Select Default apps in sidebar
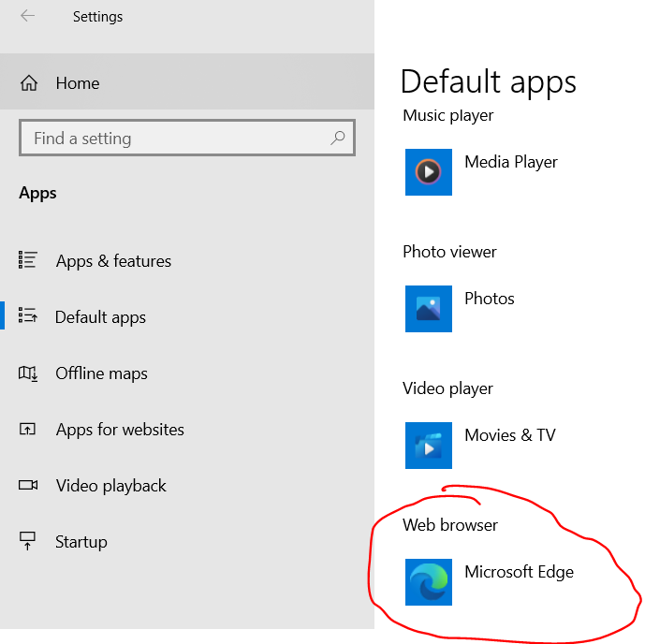The width and height of the screenshot is (645, 644). coord(187,316)
